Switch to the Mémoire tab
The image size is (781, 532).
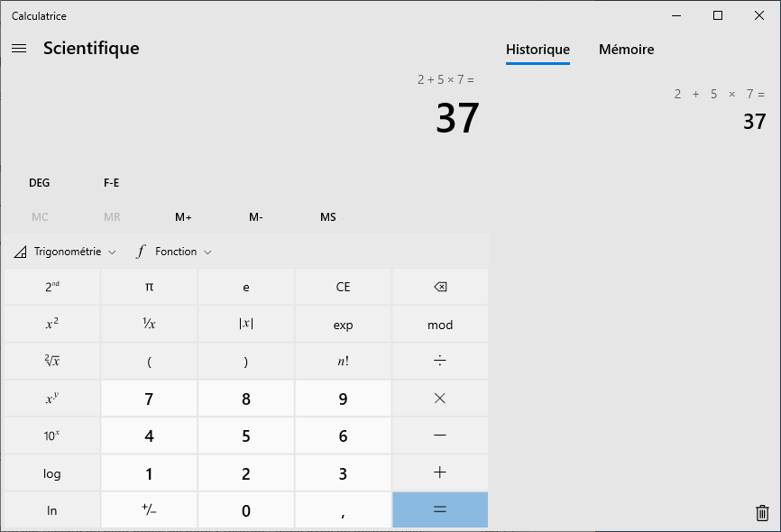click(626, 50)
